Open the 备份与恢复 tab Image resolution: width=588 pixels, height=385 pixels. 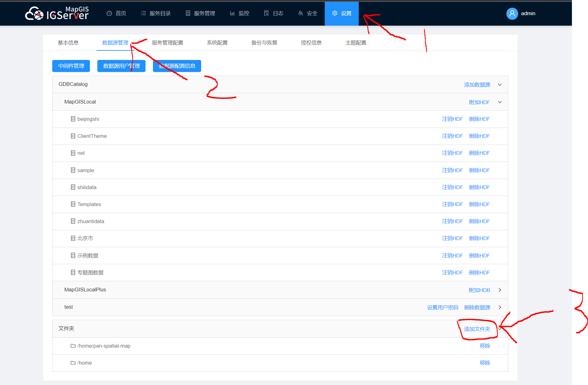(x=264, y=43)
